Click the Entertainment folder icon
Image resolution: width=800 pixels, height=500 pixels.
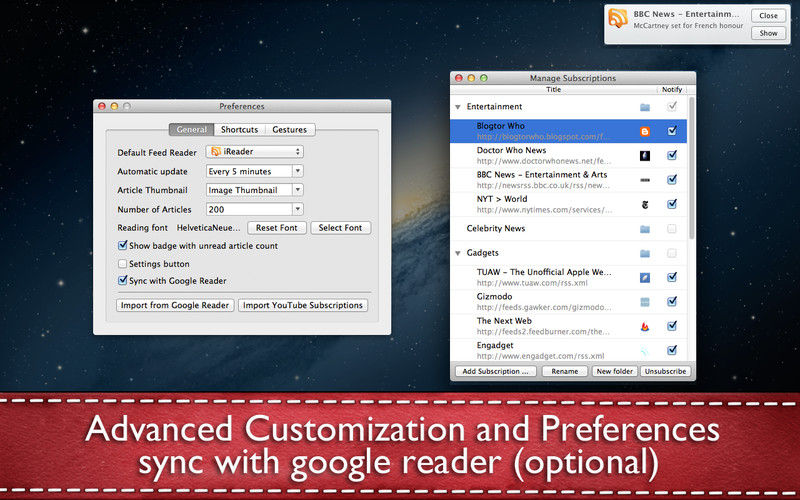[645, 107]
